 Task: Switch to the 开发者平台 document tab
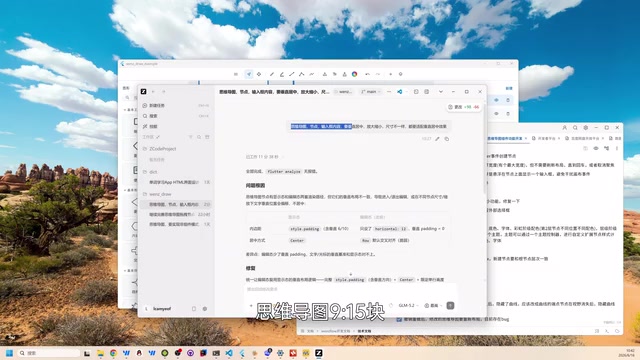click(x=546, y=138)
